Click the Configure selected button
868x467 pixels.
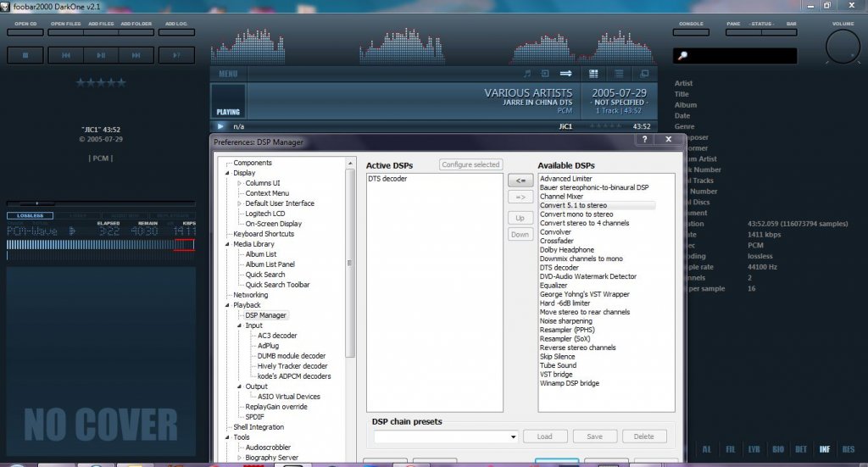tap(470, 164)
